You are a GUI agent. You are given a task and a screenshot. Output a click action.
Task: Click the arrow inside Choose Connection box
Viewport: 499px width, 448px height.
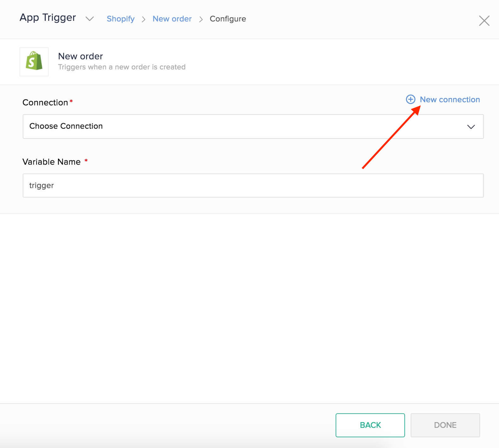(471, 127)
